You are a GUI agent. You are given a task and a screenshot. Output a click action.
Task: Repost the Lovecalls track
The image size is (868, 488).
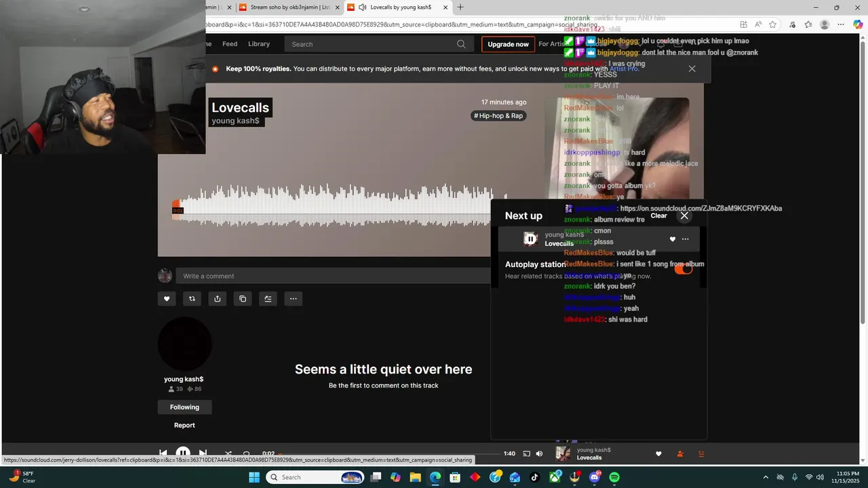[x=192, y=299]
